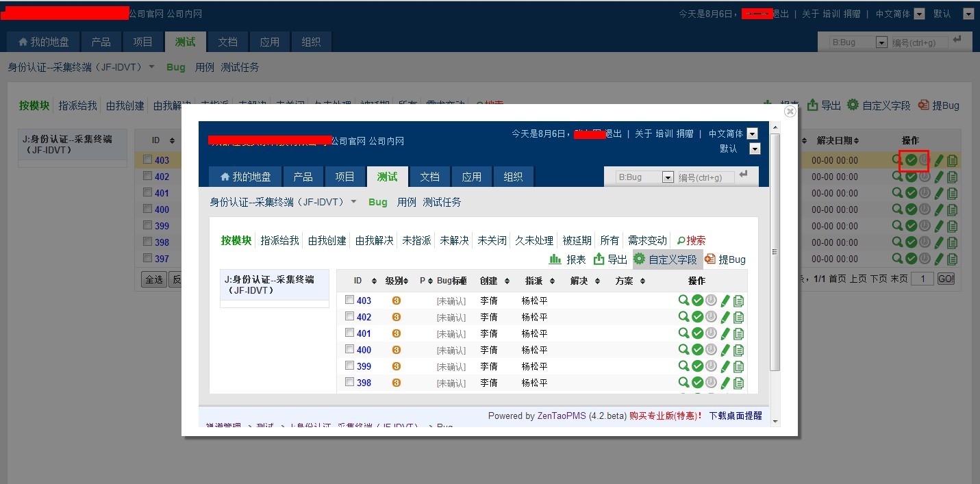Click the popup's vertical scrollbar thumb

775,252
